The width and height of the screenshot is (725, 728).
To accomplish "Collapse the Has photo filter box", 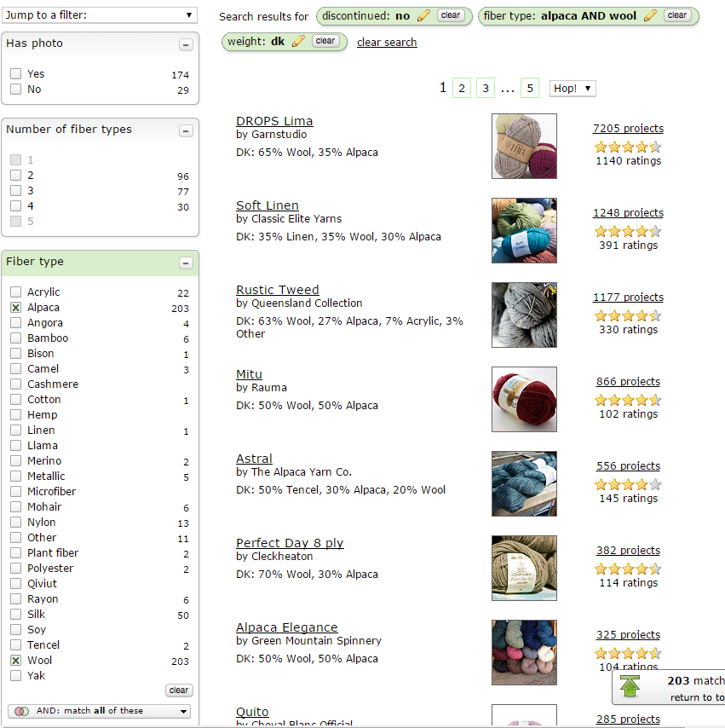I will pyautogui.click(x=186, y=45).
